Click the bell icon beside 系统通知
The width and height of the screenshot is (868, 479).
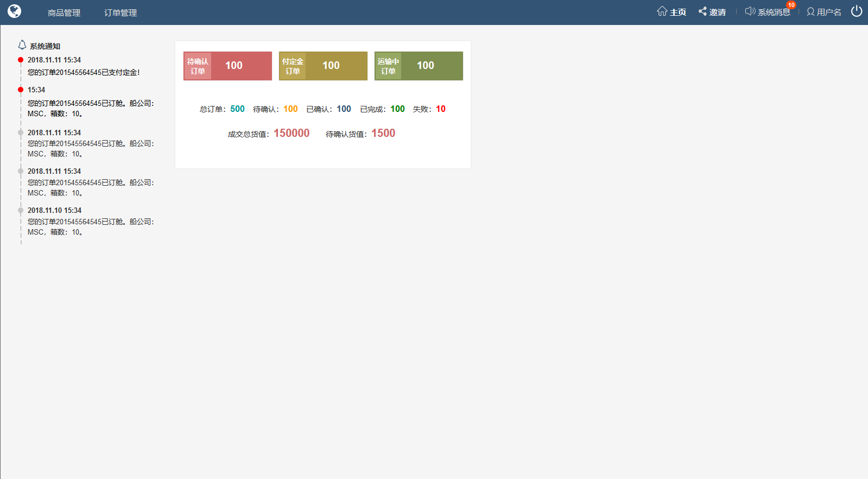point(22,45)
